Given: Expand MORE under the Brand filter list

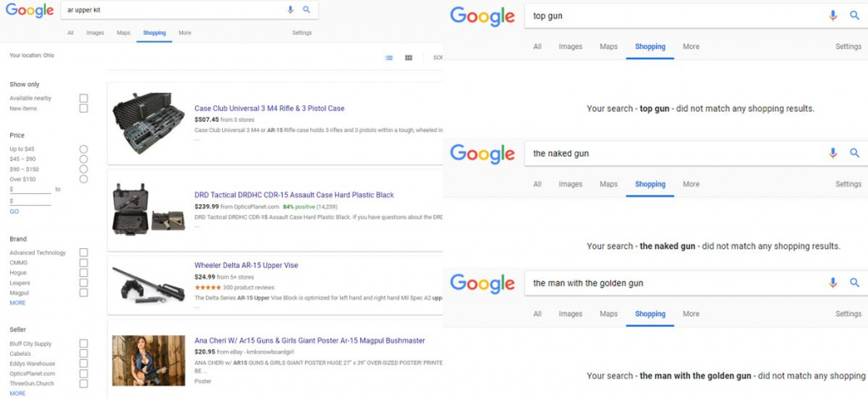Looking at the screenshot, I should [17, 302].
